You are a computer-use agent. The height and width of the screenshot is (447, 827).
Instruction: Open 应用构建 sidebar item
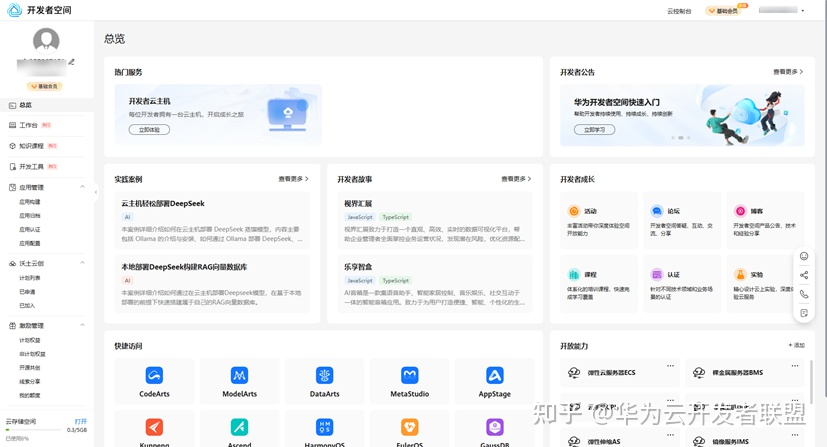tap(30, 202)
